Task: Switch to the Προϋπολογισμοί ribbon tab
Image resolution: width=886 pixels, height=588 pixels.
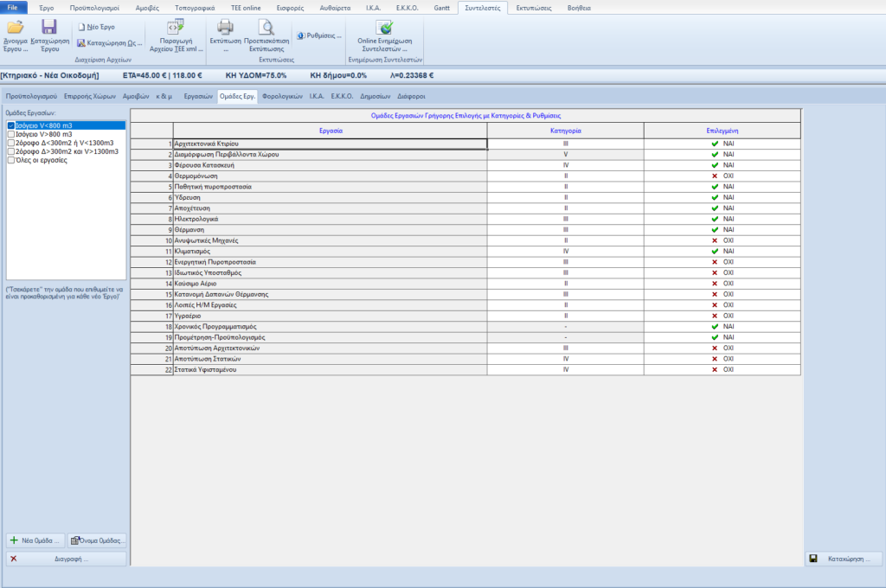Action: [95, 6]
